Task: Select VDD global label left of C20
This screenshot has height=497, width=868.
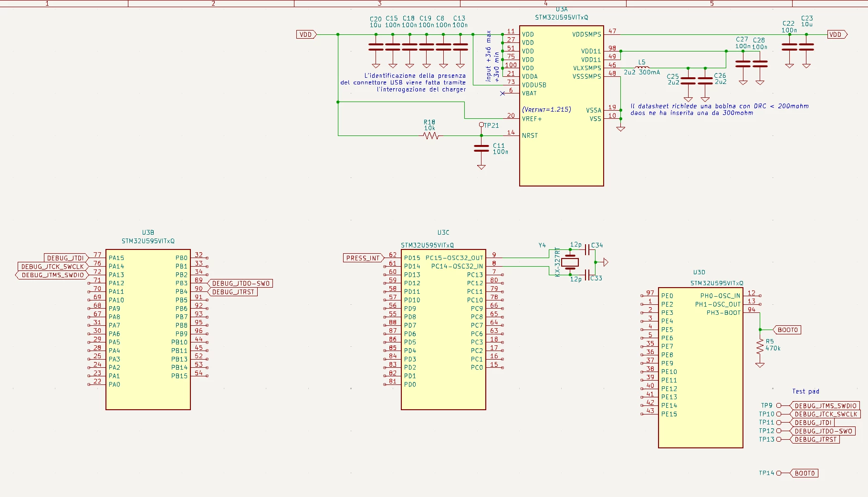Action: click(x=306, y=34)
